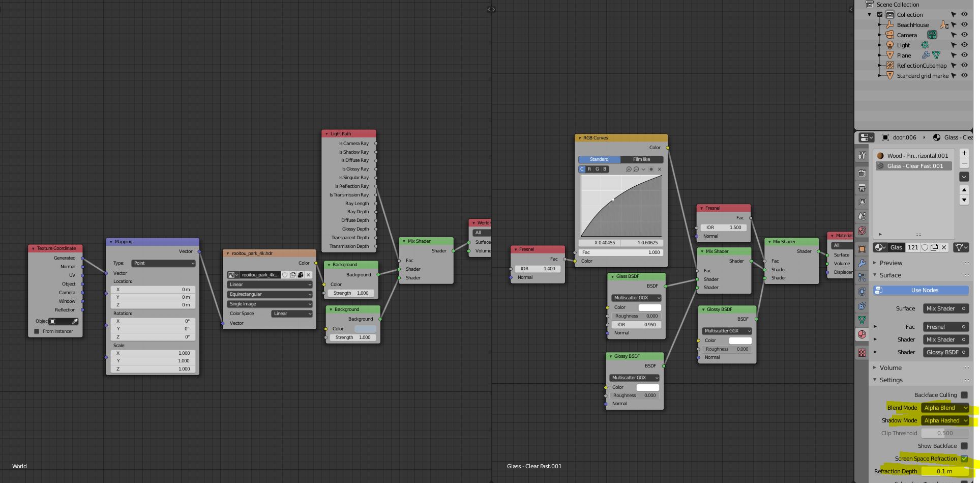Click the Camera data icon in outliner
The width and height of the screenshot is (980, 483).
coord(932,35)
